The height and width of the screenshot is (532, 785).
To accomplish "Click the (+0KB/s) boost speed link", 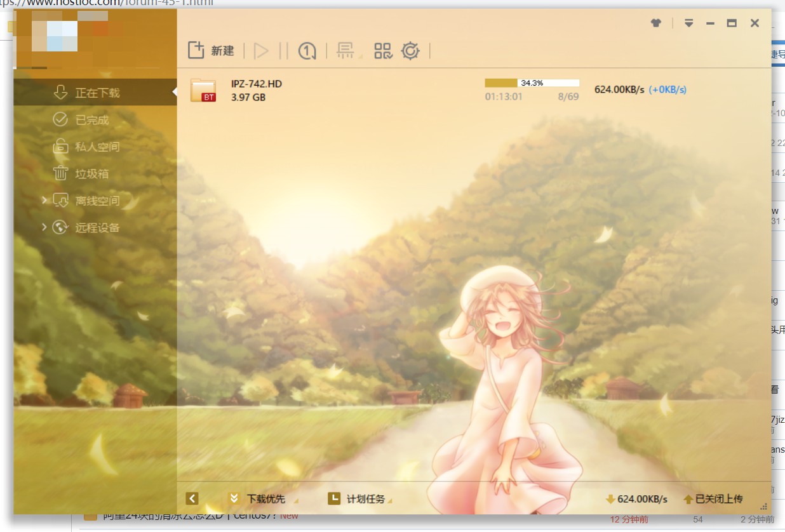I will click(668, 90).
